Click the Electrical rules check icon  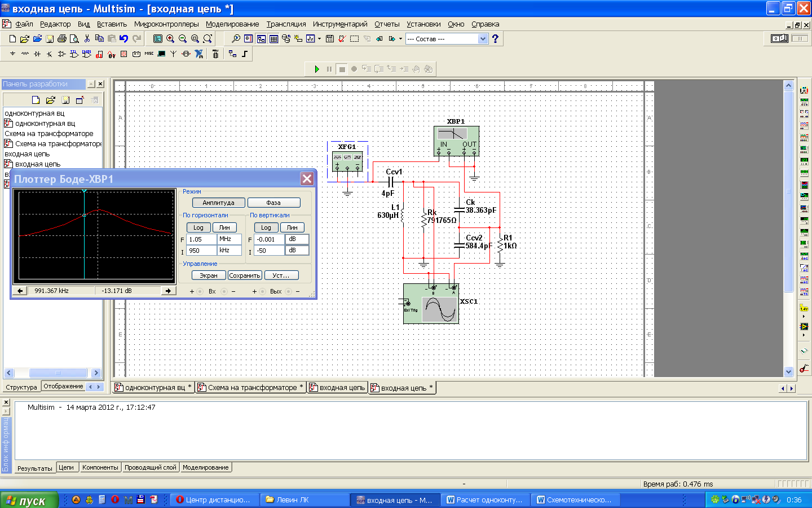[x=342, y=39]
